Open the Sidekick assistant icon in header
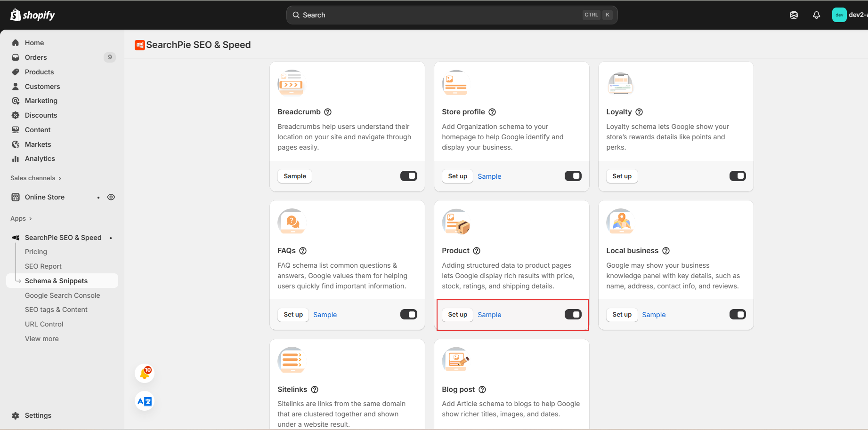Viewport: 868px width, 430px height. pos(794,15)
